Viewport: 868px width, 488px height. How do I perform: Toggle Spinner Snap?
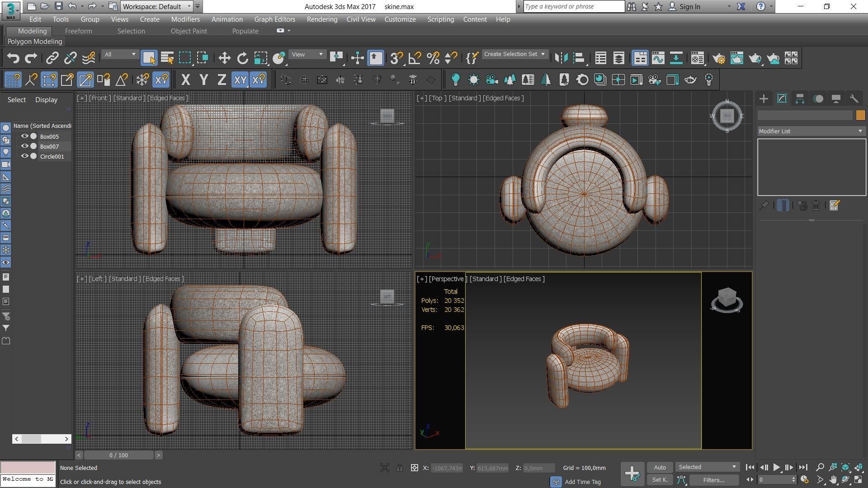(x=451, y=58)
